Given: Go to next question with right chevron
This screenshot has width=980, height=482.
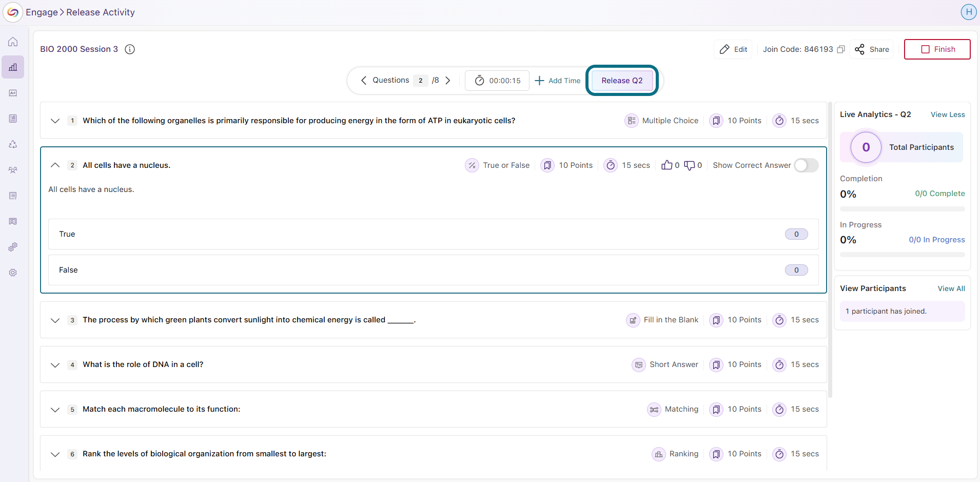Looking at the screenshot, I should point(448,80).
